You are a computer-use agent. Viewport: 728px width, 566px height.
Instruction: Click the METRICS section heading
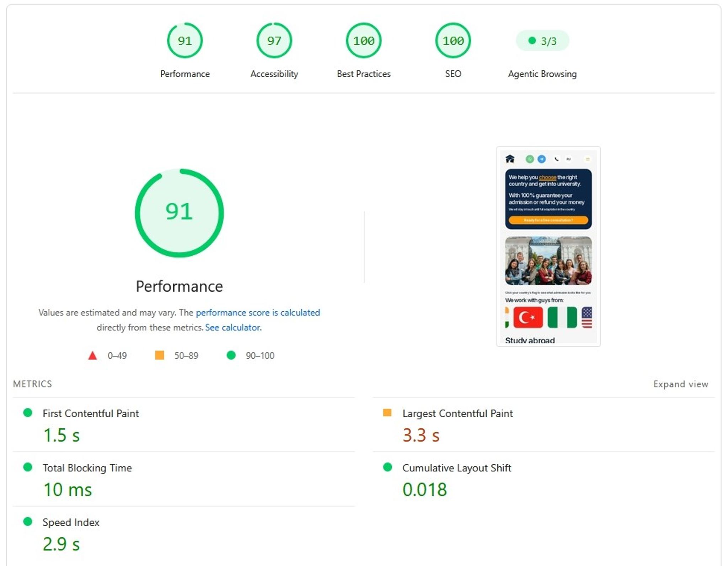click(x=32, y=384)
